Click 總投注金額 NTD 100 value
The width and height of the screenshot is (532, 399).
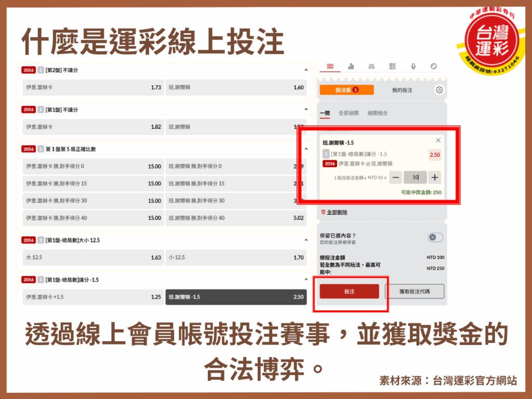click(435, 258)
